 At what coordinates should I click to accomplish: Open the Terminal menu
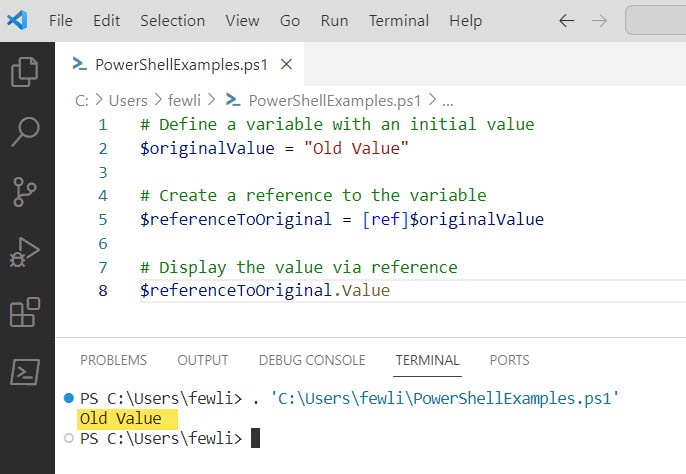pyautogui.click(x=399, y=21)
